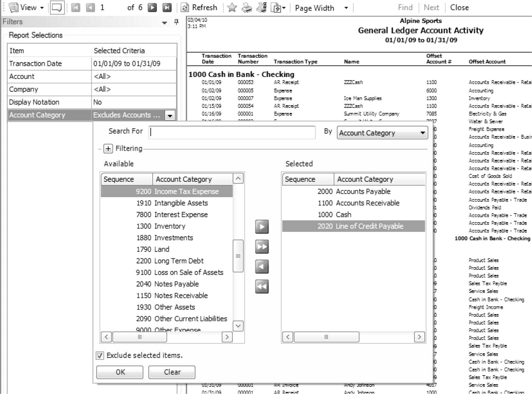
Task: Click the Clear button
Action: point(172,372)
